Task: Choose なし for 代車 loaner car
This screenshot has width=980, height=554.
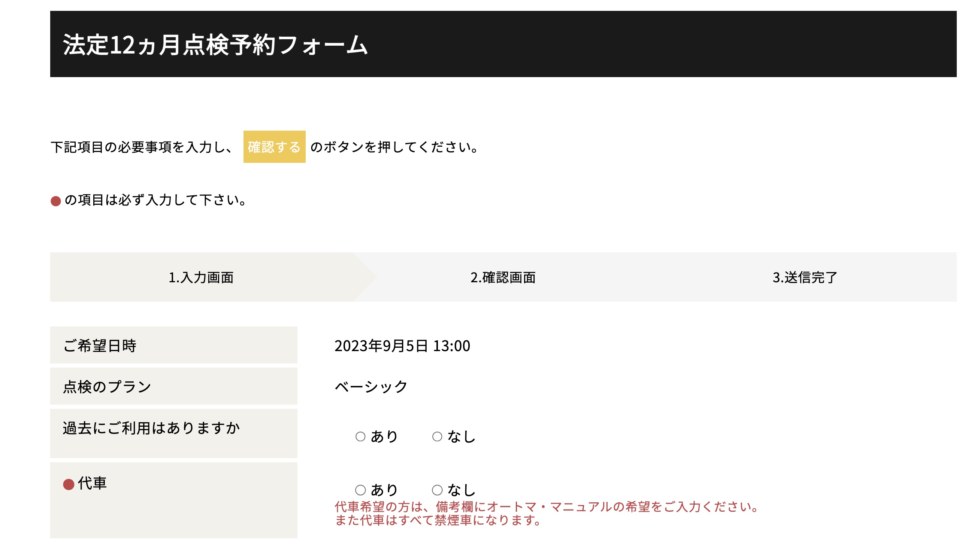Action: 437,490
